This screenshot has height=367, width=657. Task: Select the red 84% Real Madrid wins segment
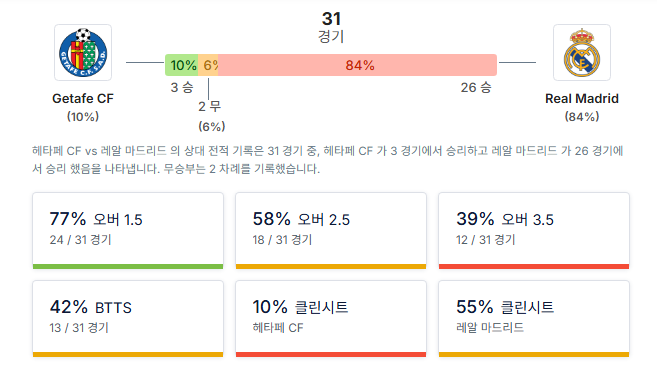pyautogui.click(x=357, y=65)
